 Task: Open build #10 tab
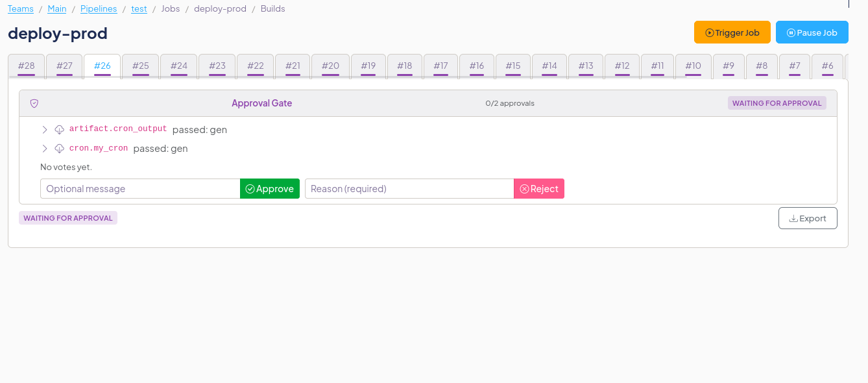point(693,66)
